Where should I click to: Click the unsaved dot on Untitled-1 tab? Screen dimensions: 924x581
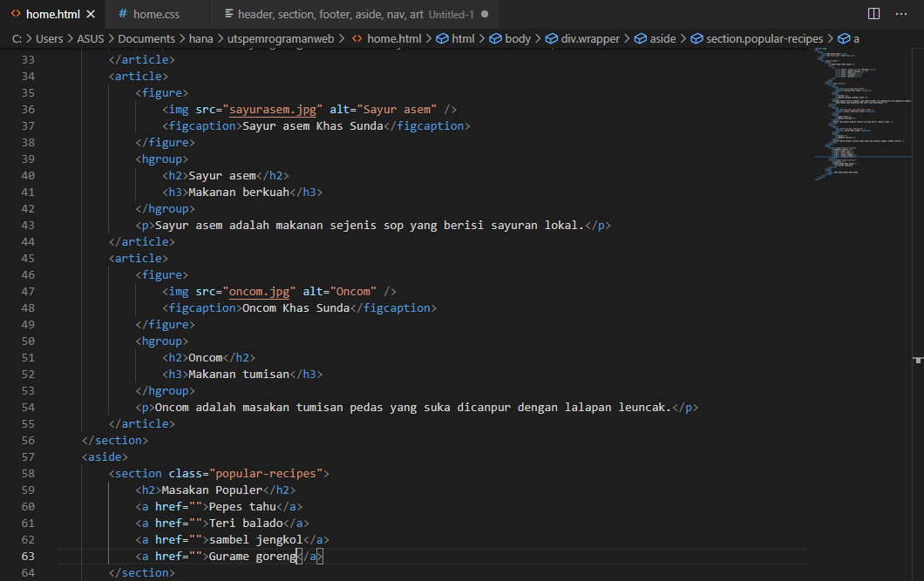click(485, 14)
